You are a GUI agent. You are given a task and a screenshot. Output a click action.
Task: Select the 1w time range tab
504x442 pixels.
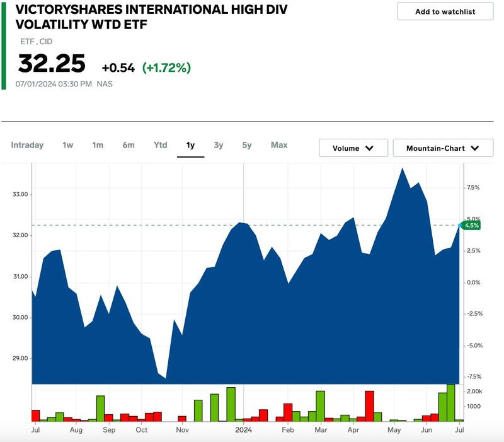click(x=68, y=145)
